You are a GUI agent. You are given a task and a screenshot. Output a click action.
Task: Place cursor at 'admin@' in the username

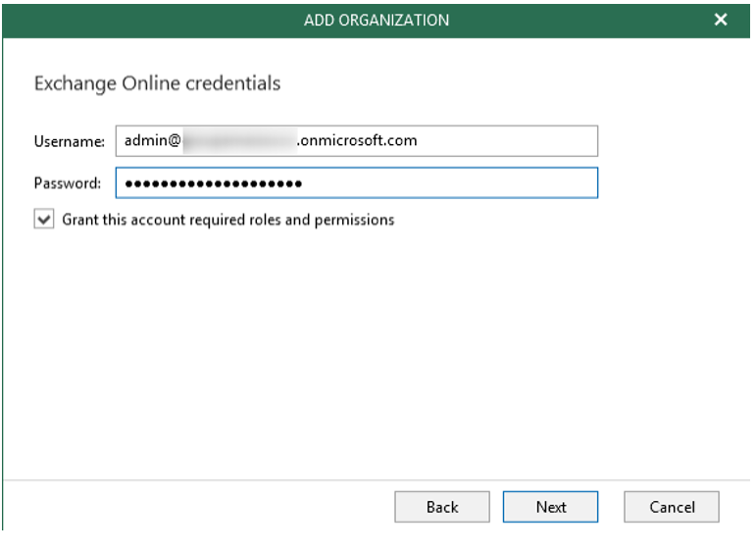(152, 141)
